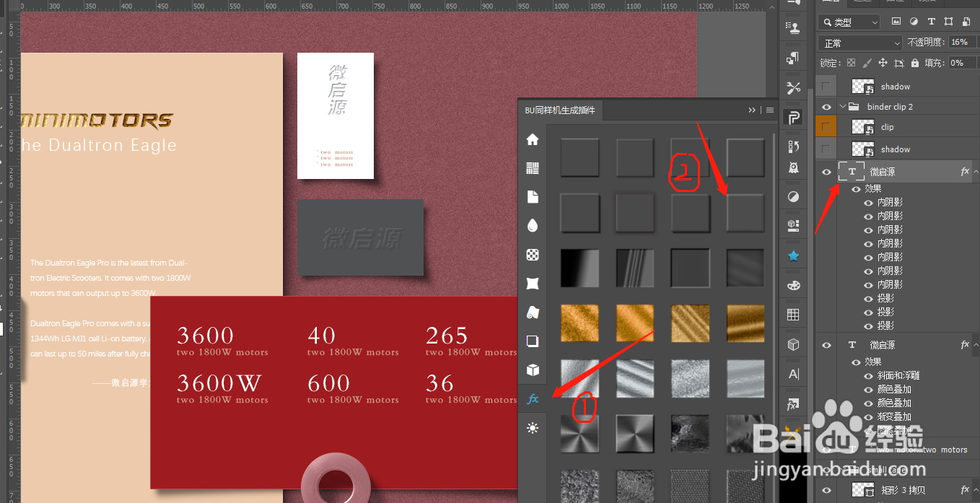Open the half-filled adjustments circle icon in dock
Image resolution: width=980 pixels, height=503 pixels.
click(794, 196)
